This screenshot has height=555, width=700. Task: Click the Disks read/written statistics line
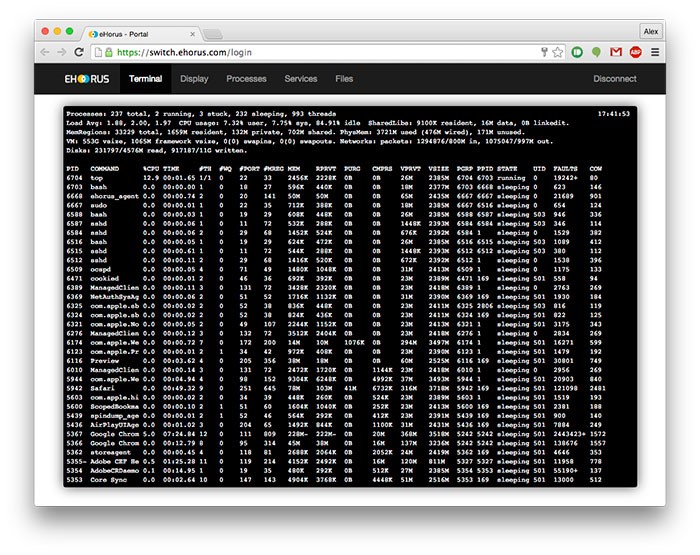[x=157, y=150]
